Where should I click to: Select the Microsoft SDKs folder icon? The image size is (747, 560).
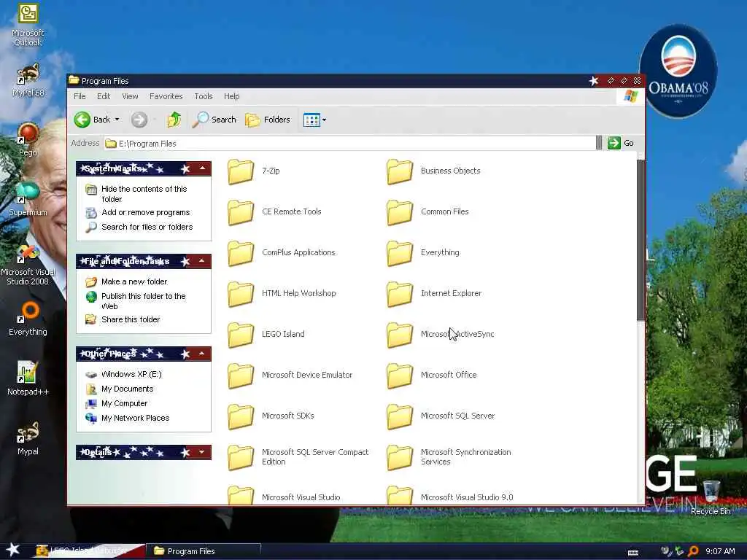[x=241, y=416]
